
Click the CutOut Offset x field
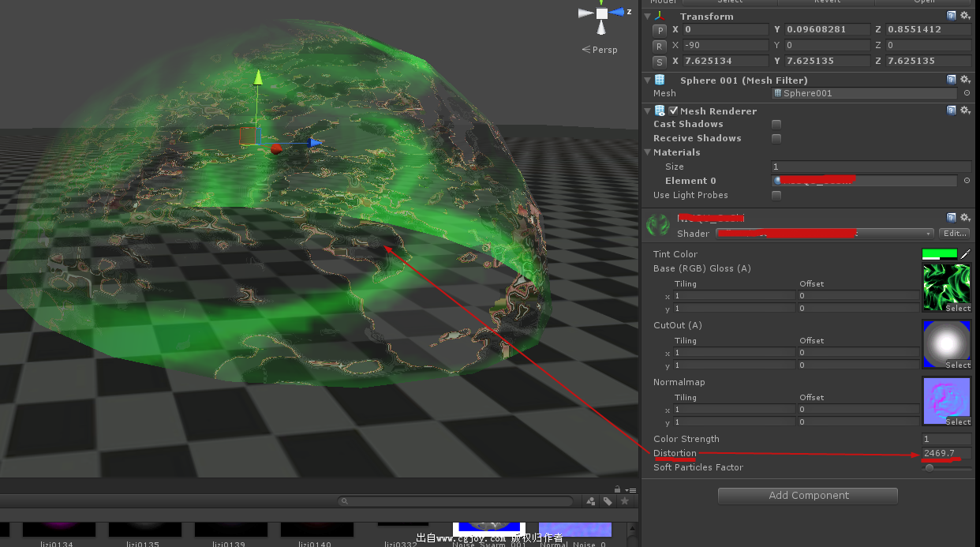click(858, 353)
